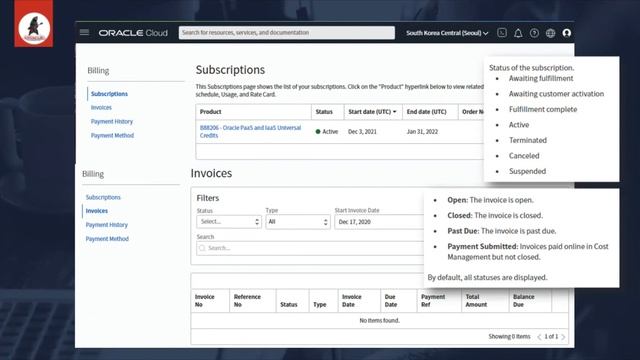
Task: Select Invoices in lower Billing menu
Action: [x=97, y=211]
